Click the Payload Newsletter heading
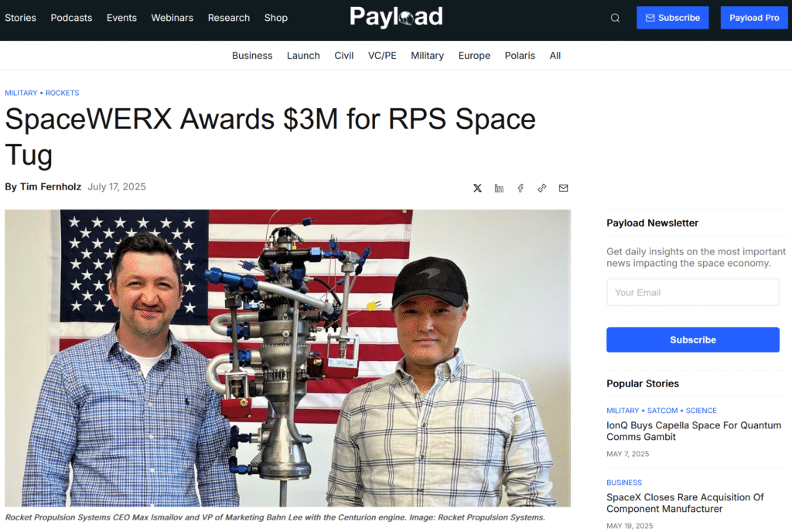The height and width of the screenshot is (532, 792). [652, 223]
